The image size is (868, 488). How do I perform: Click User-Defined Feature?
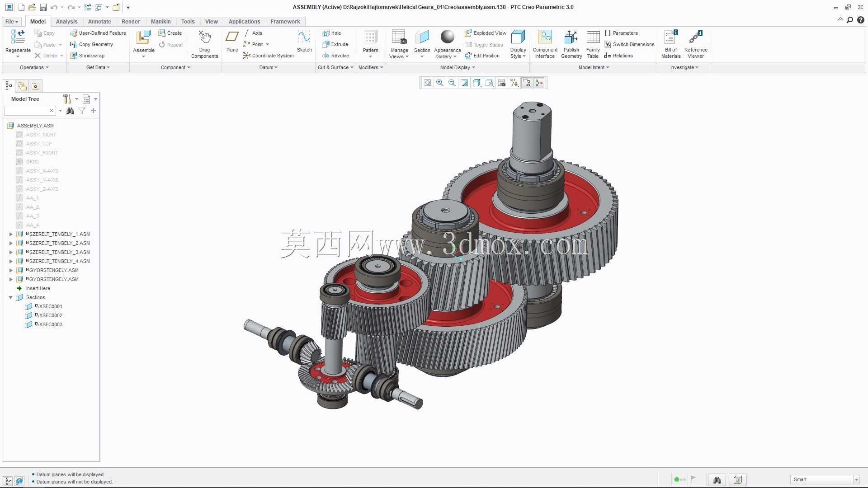98,33
